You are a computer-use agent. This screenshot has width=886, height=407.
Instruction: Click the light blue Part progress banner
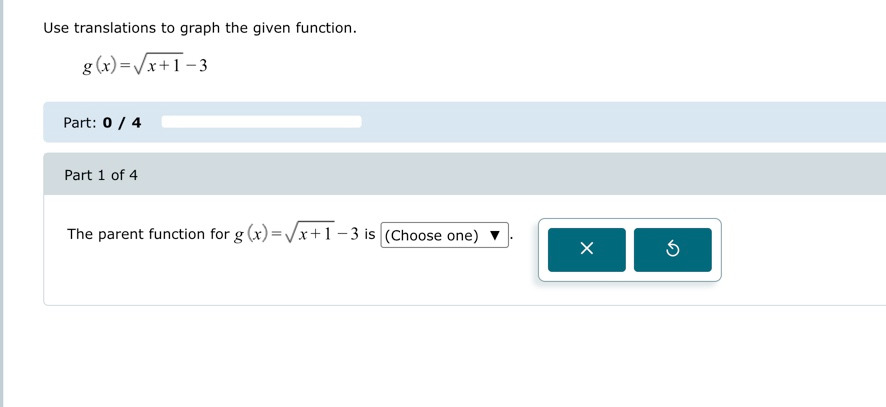[x=464, y=122]
